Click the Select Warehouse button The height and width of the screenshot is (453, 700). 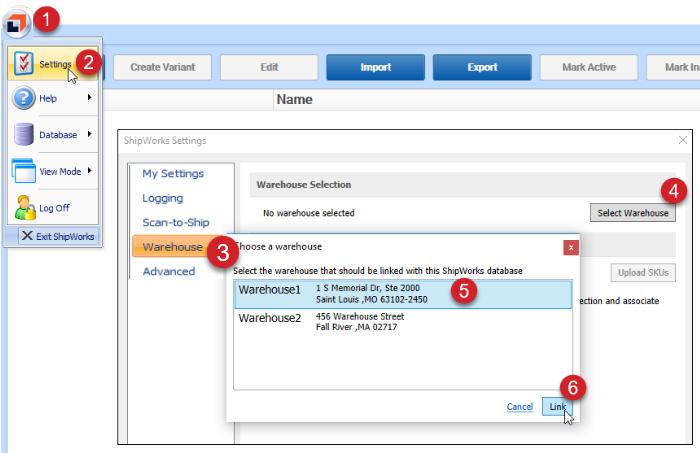point(633,213)
